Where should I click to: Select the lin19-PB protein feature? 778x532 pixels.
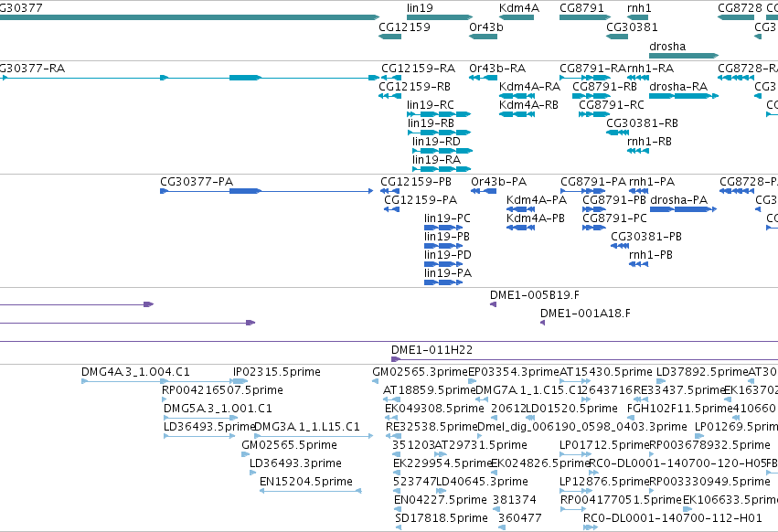[x=443, y=246]
